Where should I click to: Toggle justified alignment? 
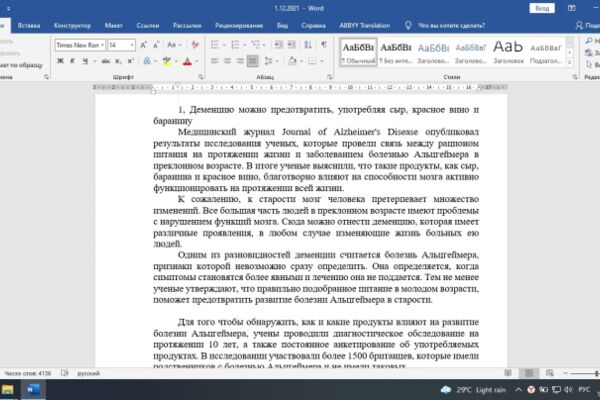[253, 61]
